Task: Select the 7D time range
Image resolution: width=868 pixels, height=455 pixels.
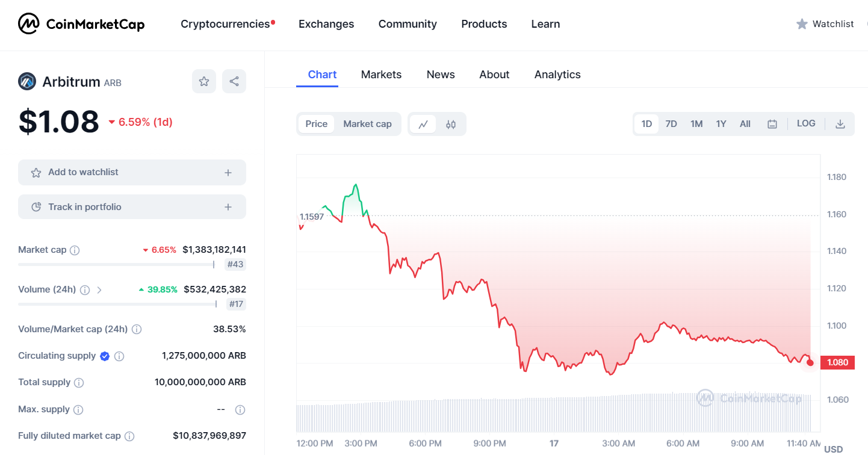Action: click(671, 124)
